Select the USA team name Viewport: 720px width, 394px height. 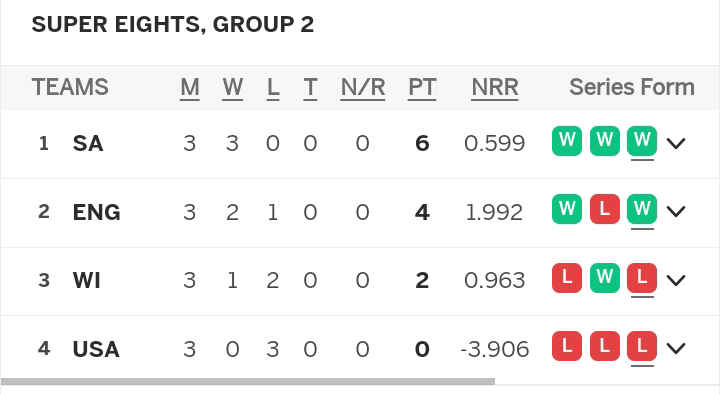[96, 349]
